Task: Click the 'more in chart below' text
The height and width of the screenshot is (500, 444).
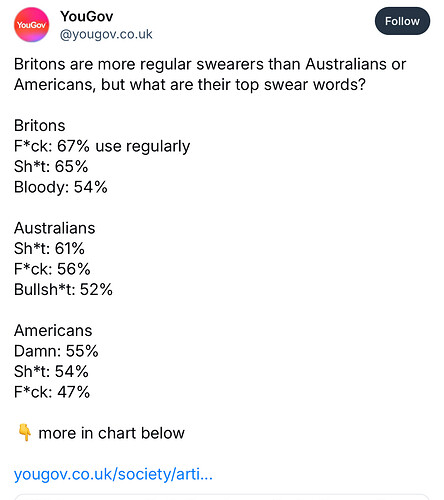Action: 112,433
